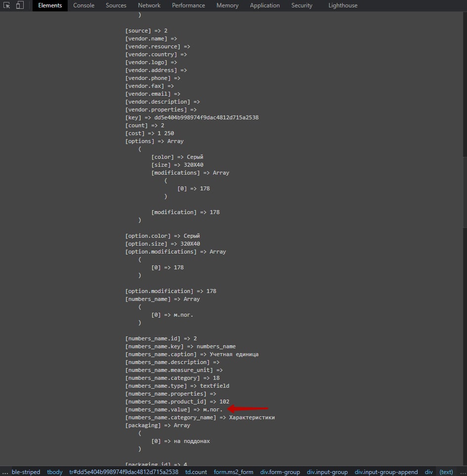Click the [source] => 2 line
Image resolution: width=467 pixels, height=476 pixels.
pos(146,31)
